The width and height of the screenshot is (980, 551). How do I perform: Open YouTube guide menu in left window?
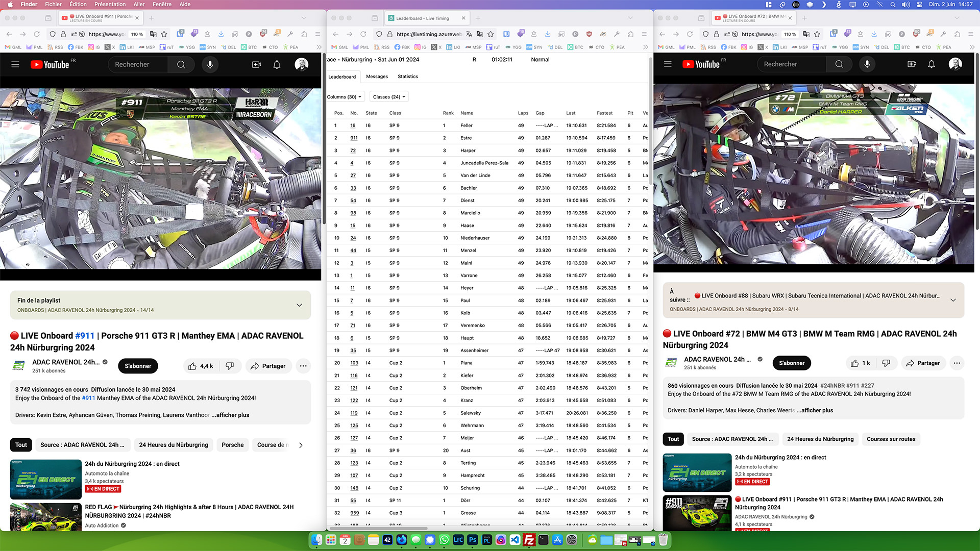tap(15, 65)
